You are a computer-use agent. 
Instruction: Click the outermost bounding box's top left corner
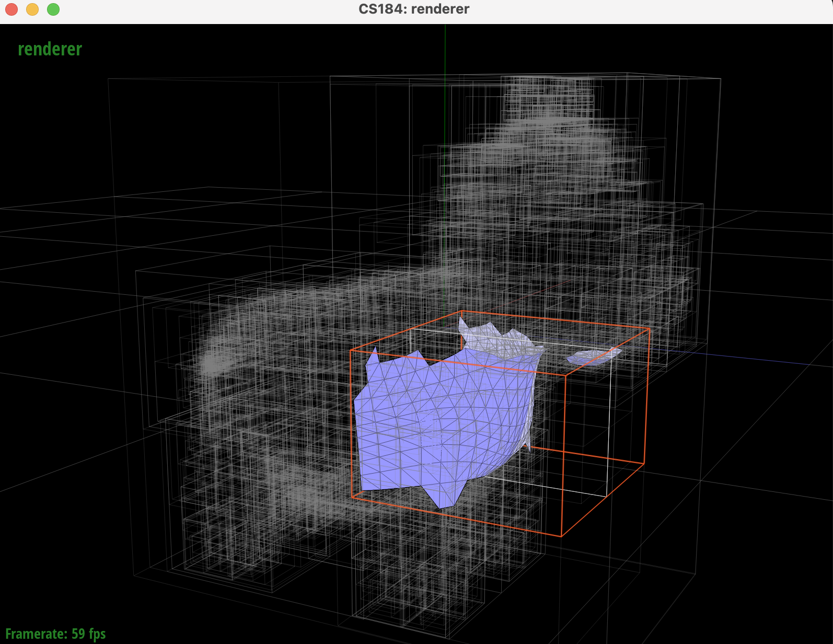click(x=108, y=79)
